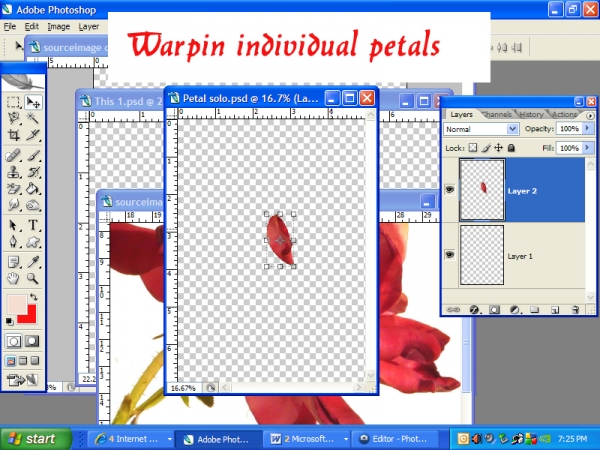Select the History Brush tool
600x450 pixels.
[33, 172]
